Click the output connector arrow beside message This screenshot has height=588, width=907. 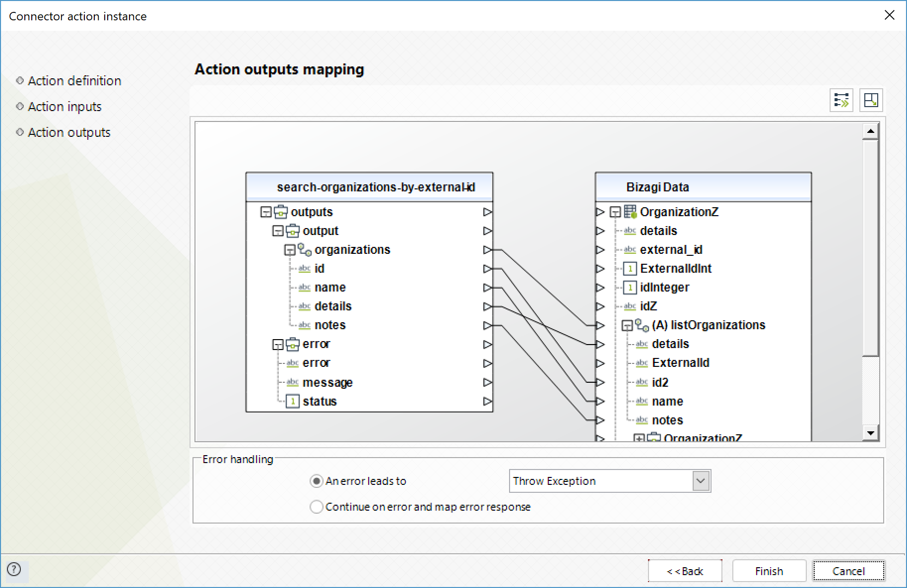pyautogui.click(x=488, y=382)
